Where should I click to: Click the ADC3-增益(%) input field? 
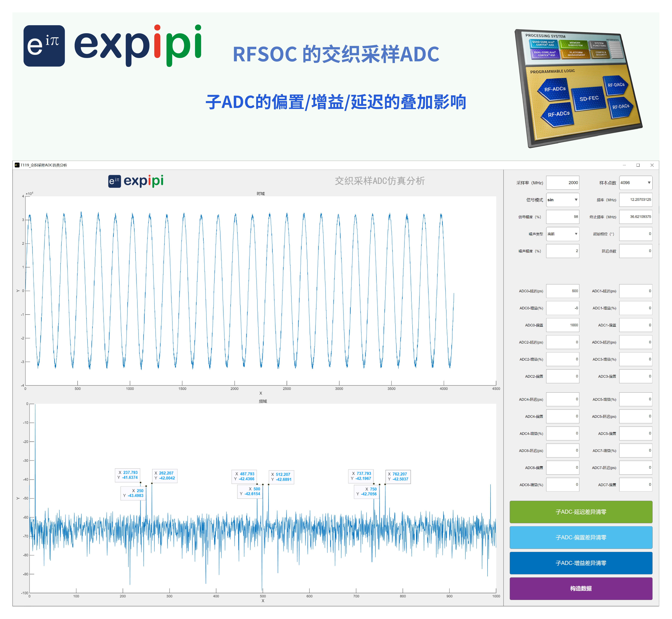[636, 359]
